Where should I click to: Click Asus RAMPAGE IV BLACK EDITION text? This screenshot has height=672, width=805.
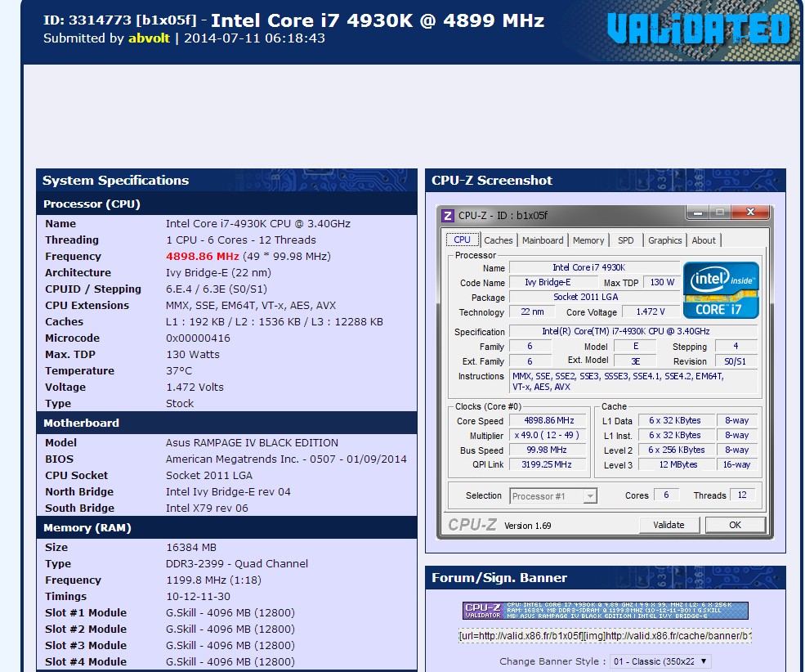tap(252, 442)
